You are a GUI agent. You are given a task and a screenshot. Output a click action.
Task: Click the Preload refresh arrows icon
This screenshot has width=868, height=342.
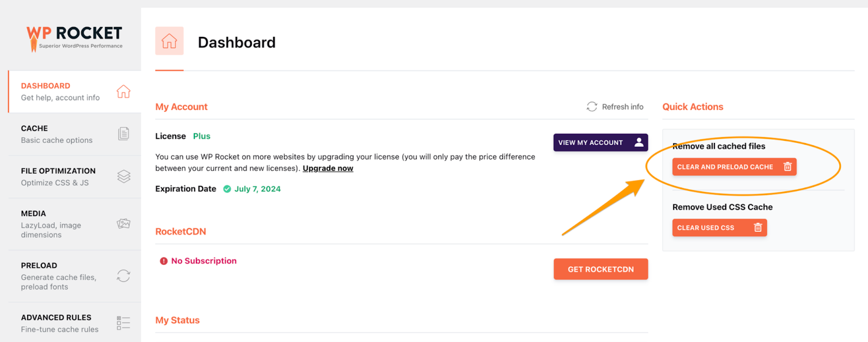[124, 276]
